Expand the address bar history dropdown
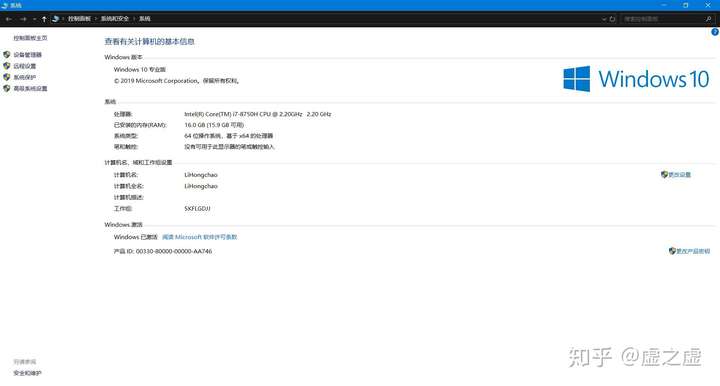Image resolution: width=720 pixels, height=386 pixels. (x=604, y=19)
